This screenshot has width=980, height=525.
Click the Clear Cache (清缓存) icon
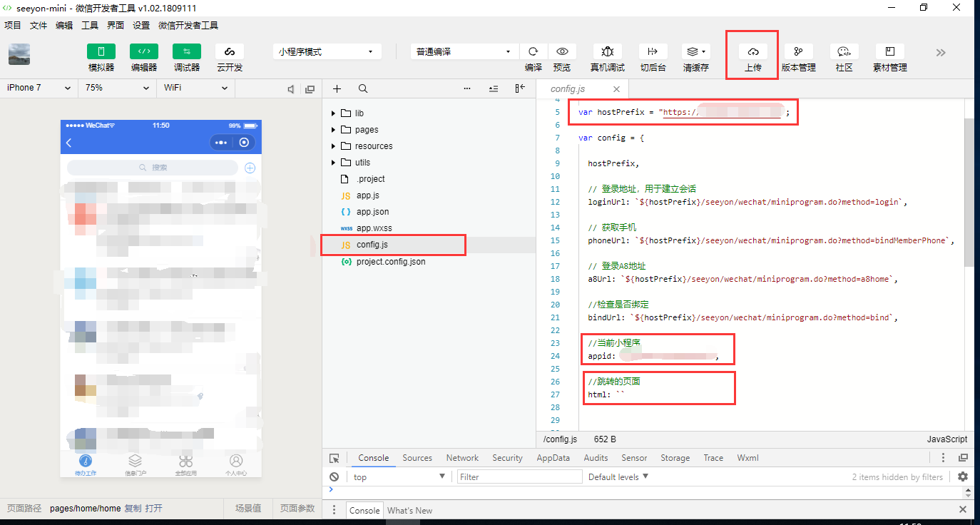(x=695, y=52)
